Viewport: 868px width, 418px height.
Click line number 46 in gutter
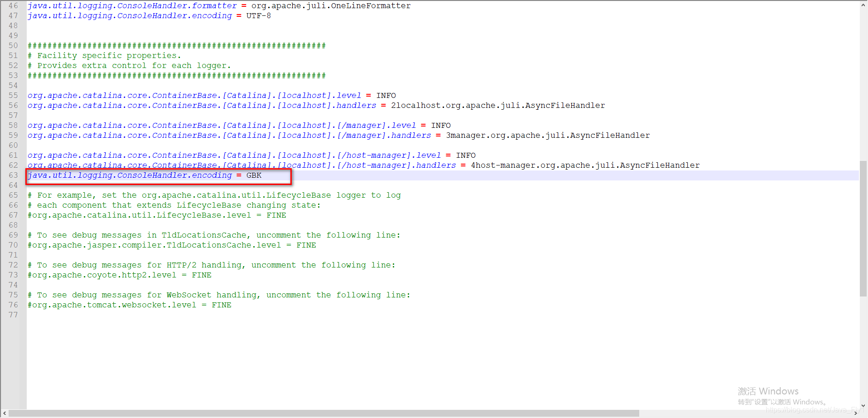[13, 6]
